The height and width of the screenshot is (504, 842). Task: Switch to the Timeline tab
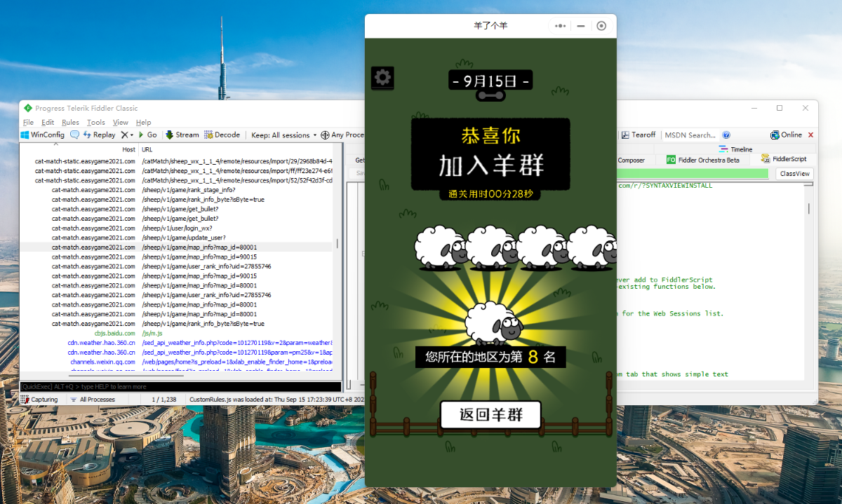[x=735, y=149]
